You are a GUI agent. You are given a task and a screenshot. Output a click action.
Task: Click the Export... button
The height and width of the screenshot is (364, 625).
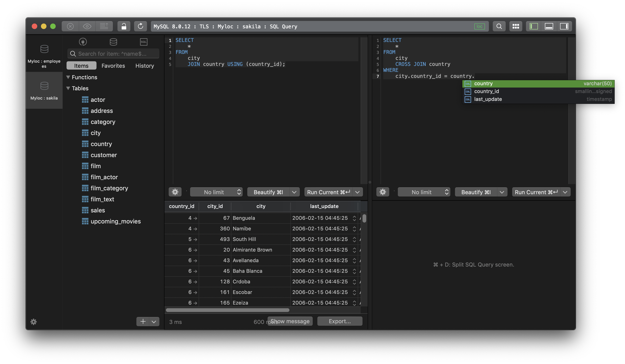pos(339,321)
